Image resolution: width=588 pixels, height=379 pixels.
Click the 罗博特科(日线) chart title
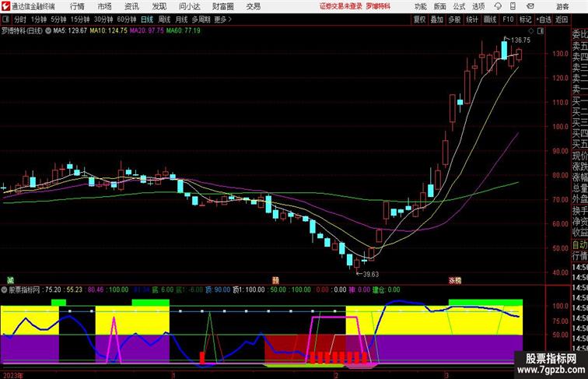point(22,31)
